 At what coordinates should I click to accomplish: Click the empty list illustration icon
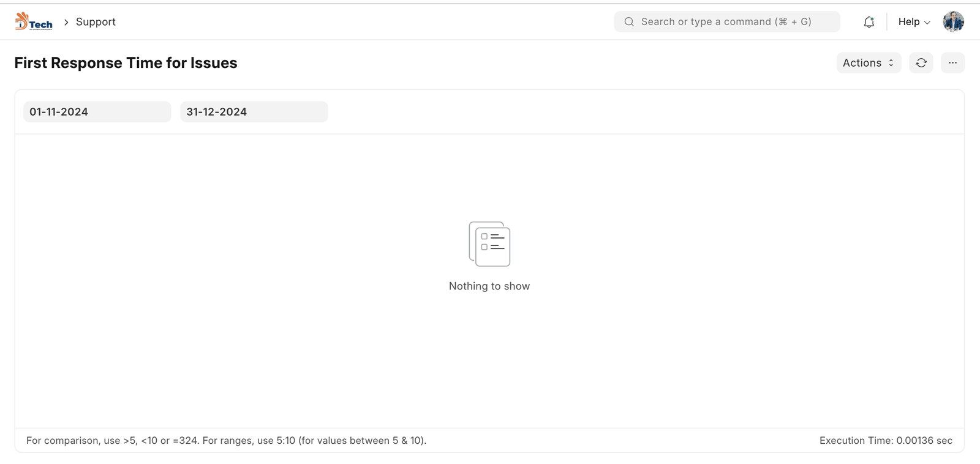(x=489, y=244)
